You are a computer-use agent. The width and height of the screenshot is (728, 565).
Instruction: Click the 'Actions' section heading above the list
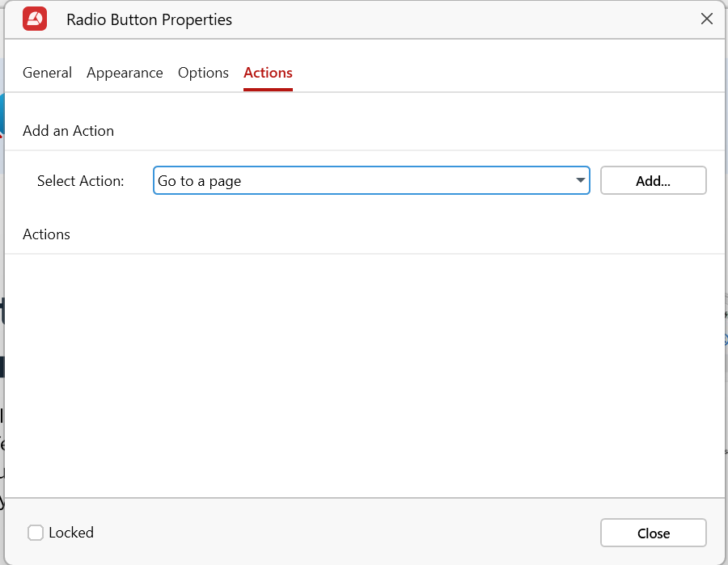(46, 234)
